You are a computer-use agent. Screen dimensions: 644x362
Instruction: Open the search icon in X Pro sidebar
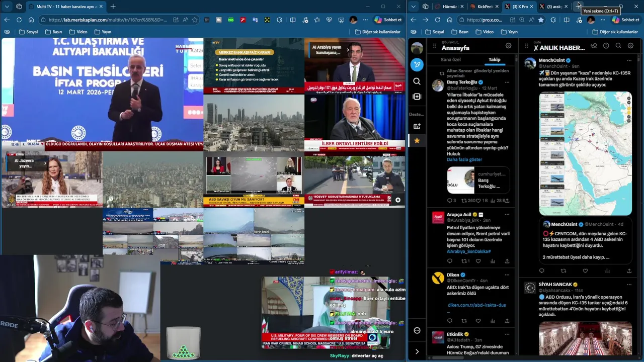(417, 81)
